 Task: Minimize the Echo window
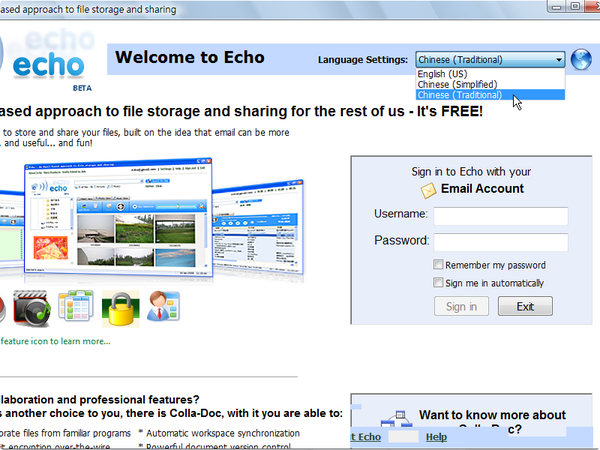point(556,7)
